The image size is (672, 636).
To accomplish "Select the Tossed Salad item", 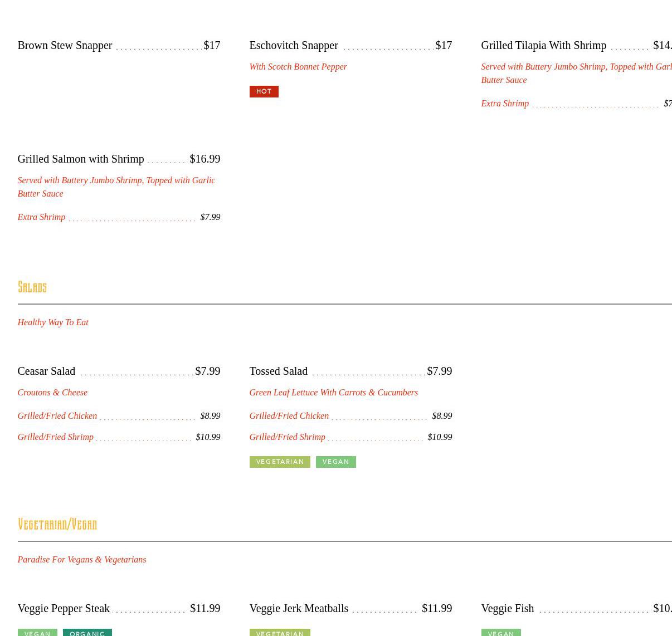I will click(x=278, y=371).
